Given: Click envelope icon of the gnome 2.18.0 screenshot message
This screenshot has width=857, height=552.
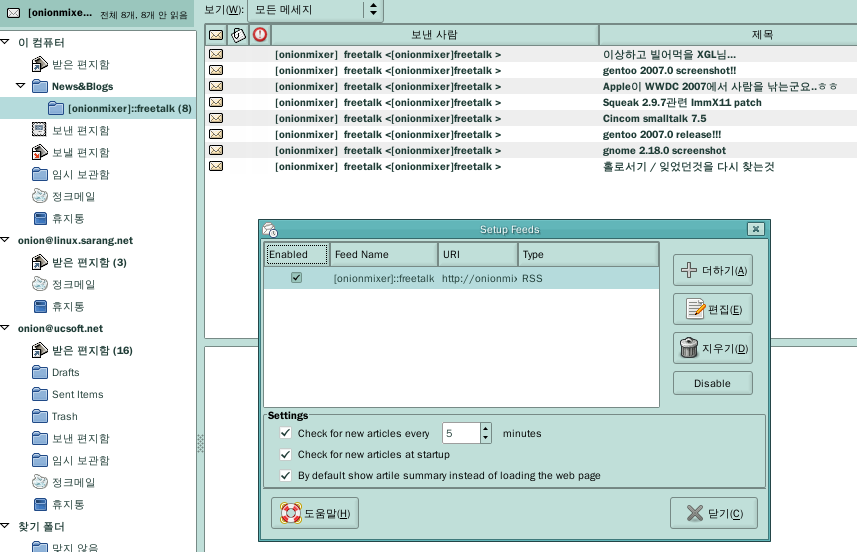Looking at the screenshot, I should (215, 150).
